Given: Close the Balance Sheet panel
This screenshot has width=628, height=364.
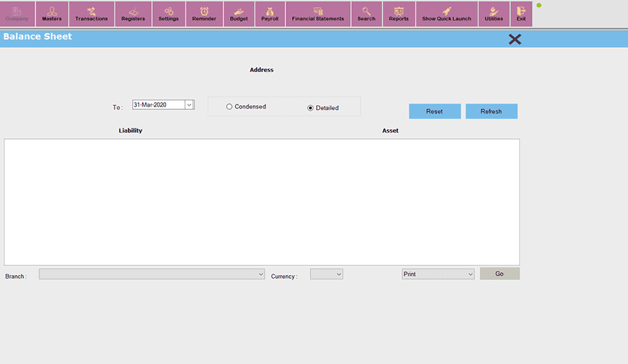Looking at the screenshot, I should pos(514,40).
